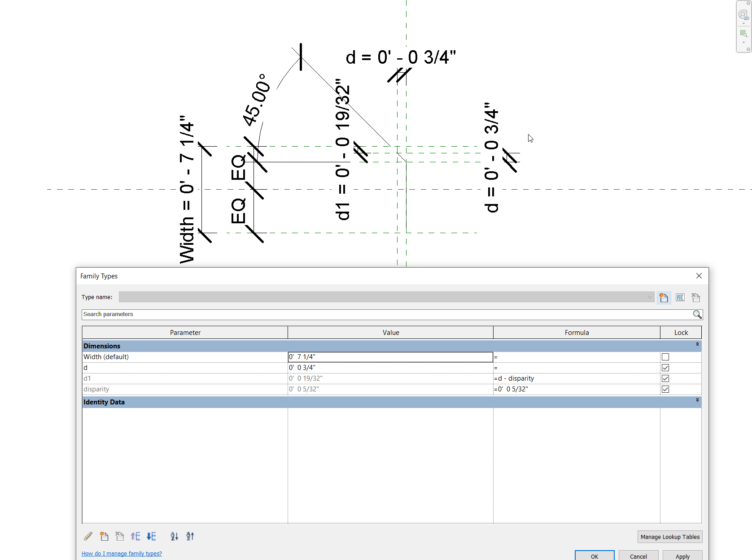This screenshot has width=752, height=560.
Task: Sort parameters in descending order
Action: (189, 536)
